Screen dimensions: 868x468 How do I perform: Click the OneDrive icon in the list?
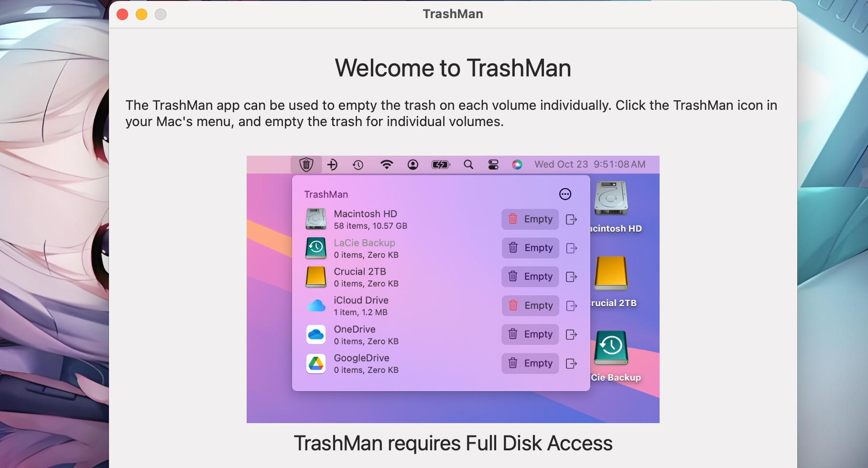316,335
